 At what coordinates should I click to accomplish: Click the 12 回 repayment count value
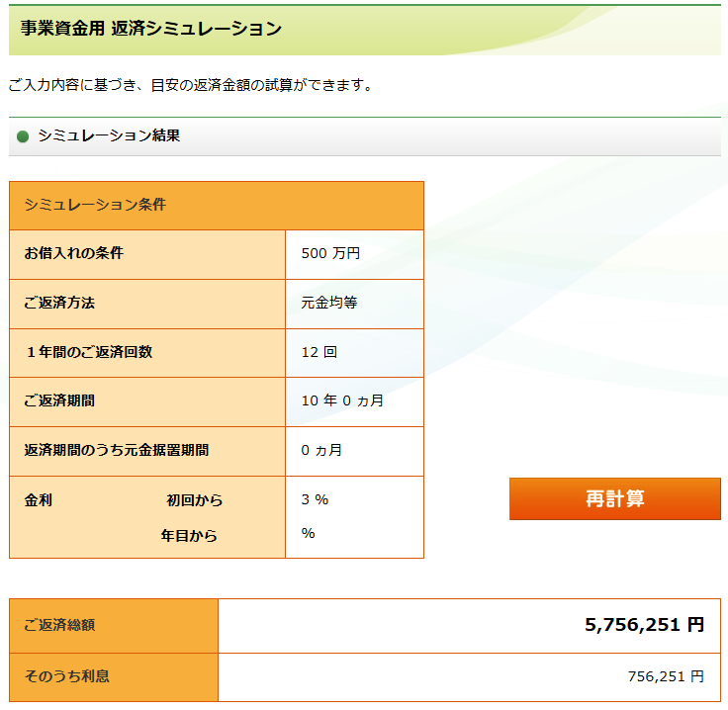(x=318, y=352)
